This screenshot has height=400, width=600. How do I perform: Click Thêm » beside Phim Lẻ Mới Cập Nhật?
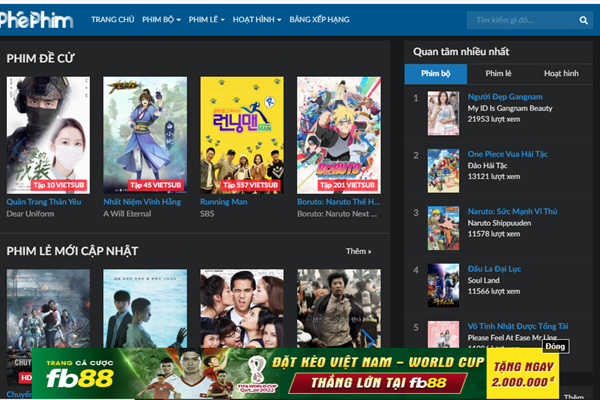(x=359, y=251)
